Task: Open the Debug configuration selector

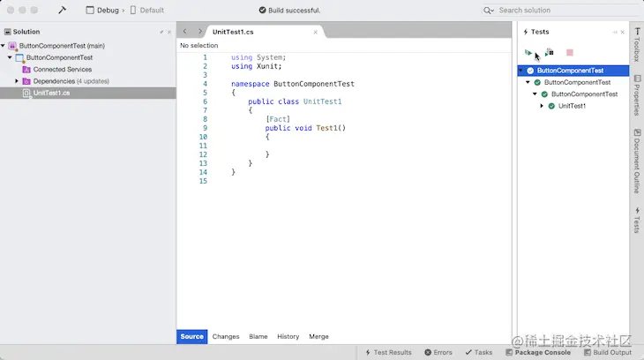Action: 102,11
